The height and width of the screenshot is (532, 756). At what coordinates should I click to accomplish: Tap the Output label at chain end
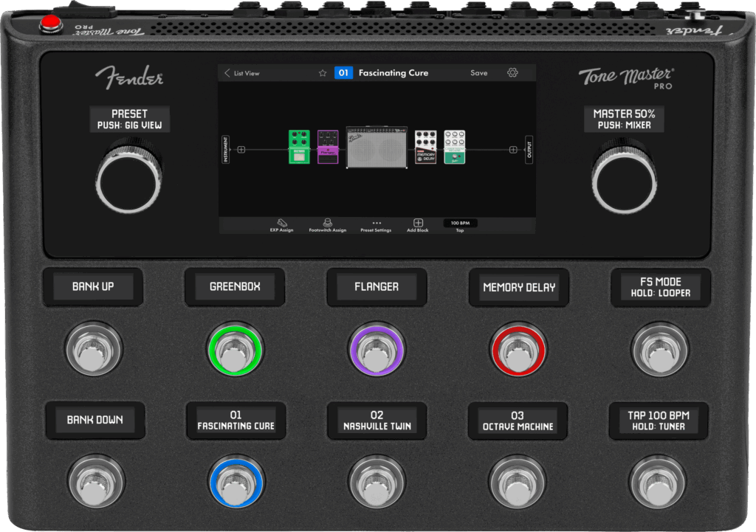click(529, 150)
